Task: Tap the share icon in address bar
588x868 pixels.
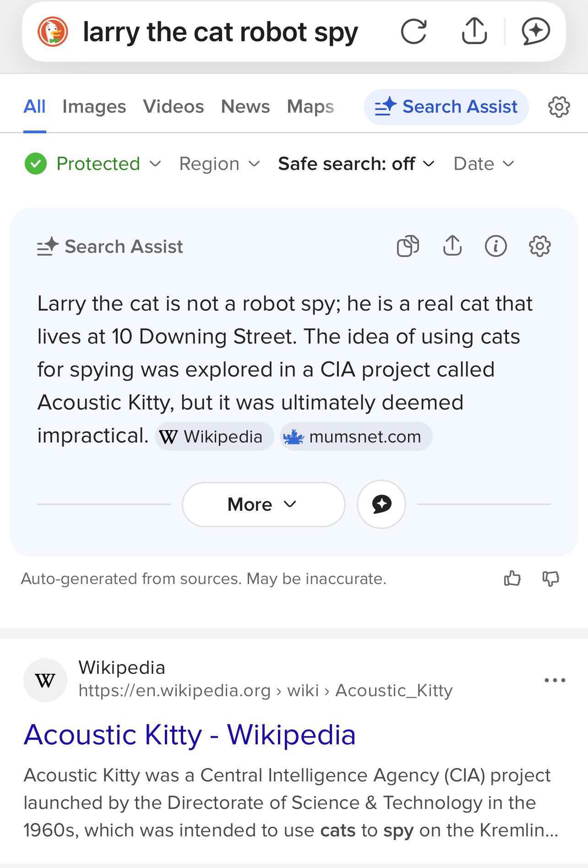Action: pyautogui.click(x=474, y=32)
